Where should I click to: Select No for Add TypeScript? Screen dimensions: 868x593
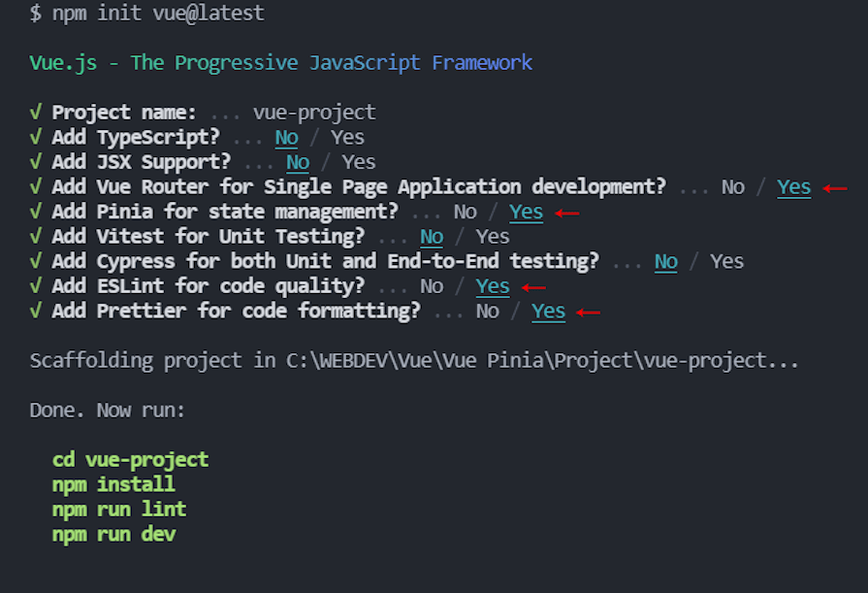tap(287, 138)
